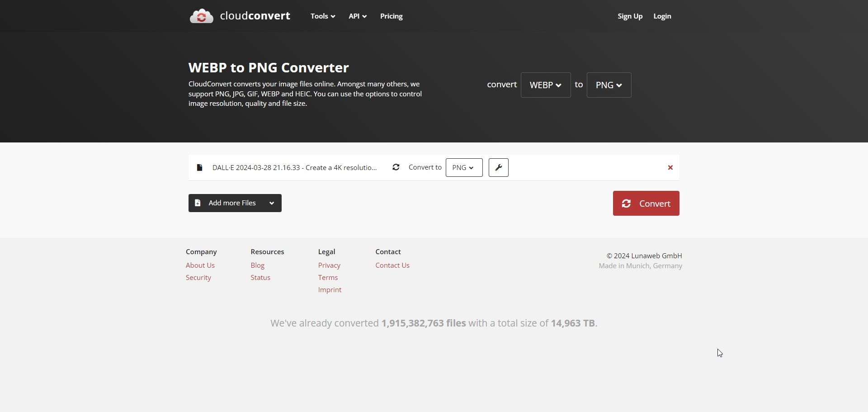Open the Privacy link

tap(329, 265)
